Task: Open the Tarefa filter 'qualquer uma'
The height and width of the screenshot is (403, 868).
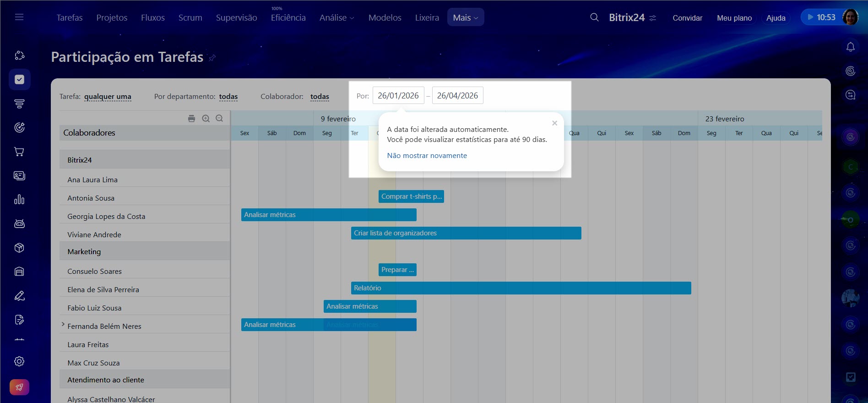Action: coord(108,97)
